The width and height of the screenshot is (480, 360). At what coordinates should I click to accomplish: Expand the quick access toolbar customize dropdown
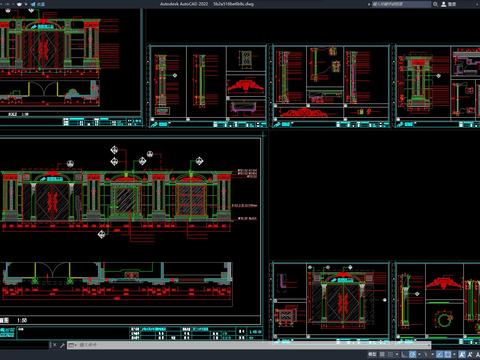point(26,4)
